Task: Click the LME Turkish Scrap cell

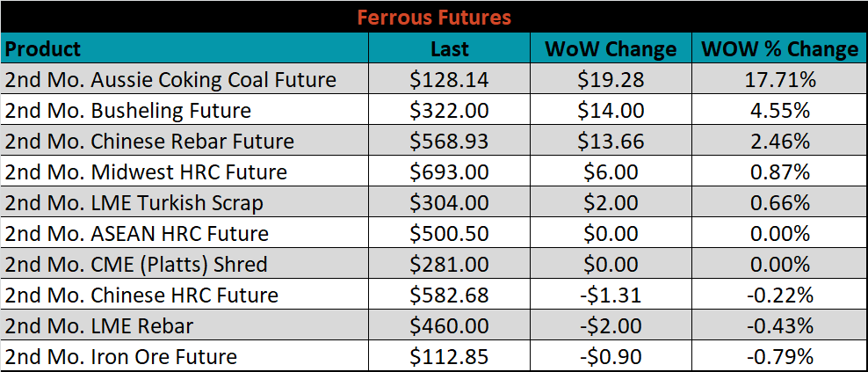Action: coord(184,201)
